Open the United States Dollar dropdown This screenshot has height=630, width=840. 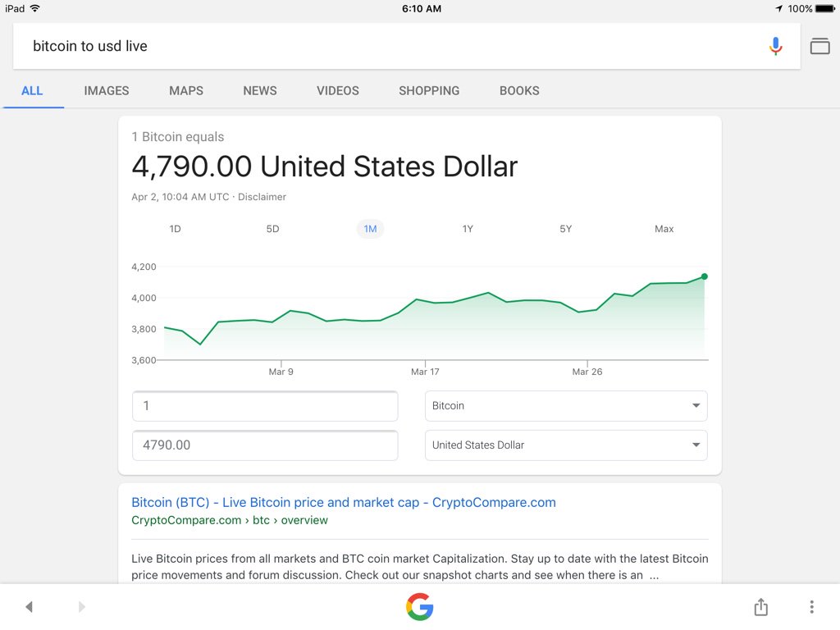[566, 445]
